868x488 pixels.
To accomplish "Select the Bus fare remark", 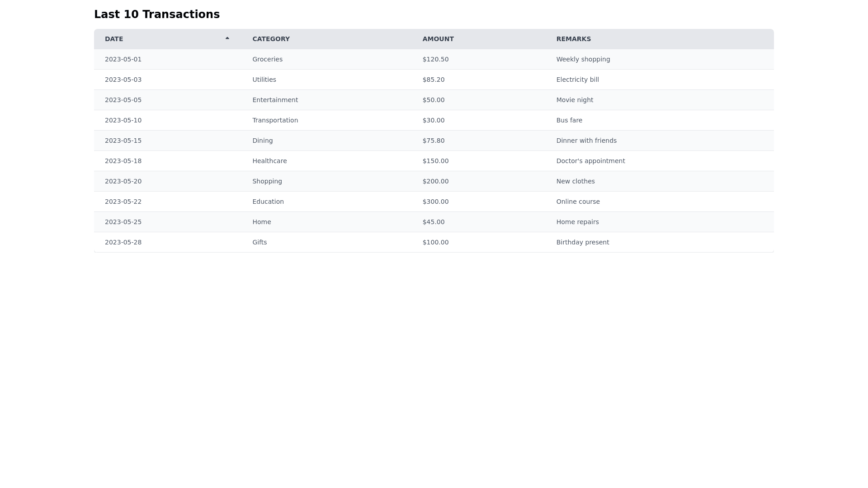I will click(569, 120).
